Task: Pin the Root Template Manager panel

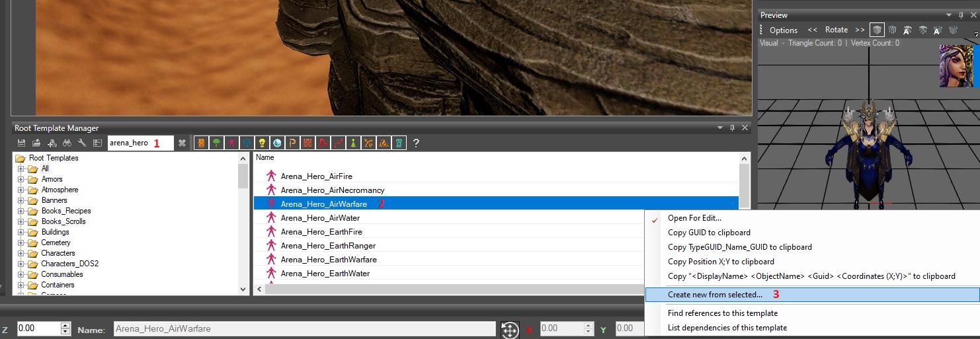Action: tap(733, 128)
